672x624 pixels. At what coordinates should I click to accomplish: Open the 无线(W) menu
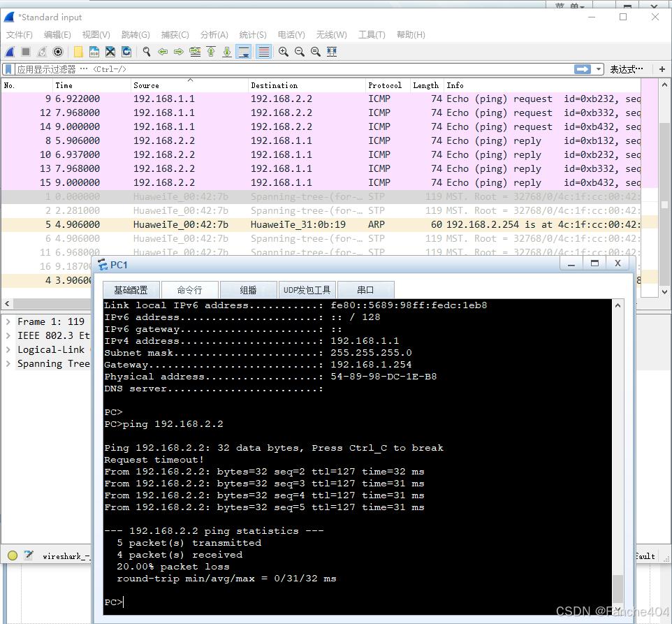pos(332,35)
